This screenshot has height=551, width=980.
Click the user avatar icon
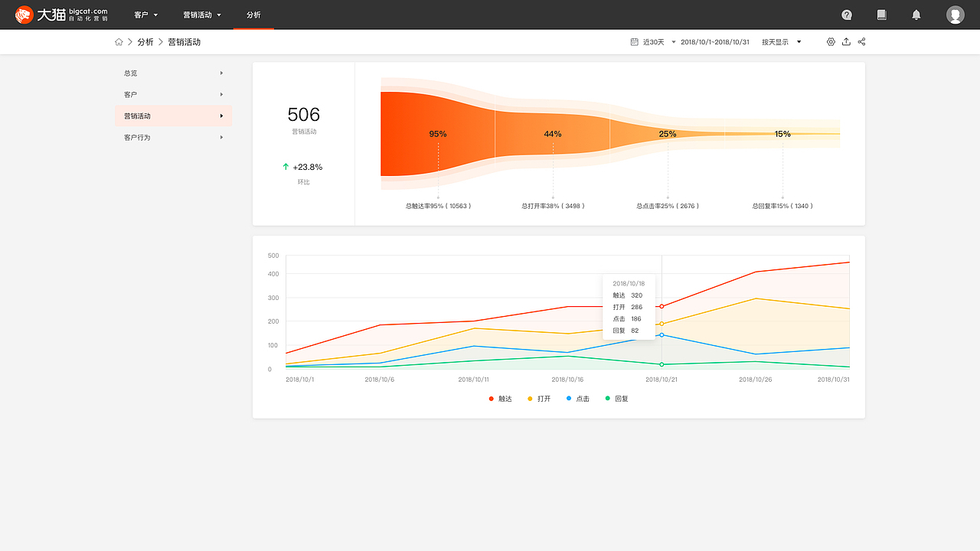955,15
